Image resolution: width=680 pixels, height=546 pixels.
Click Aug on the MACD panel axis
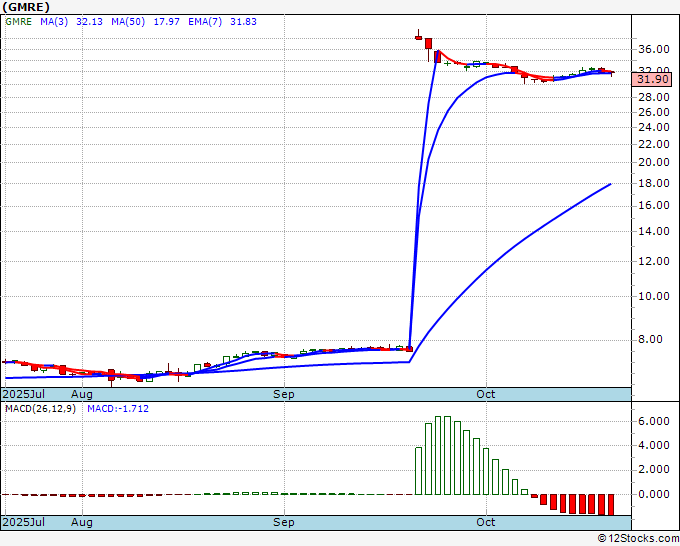click(x=82, y=522)
